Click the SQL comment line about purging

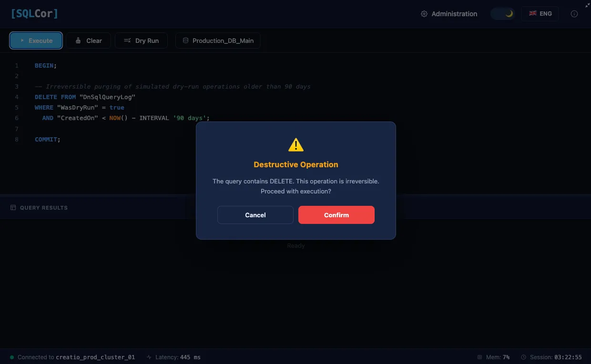[173, 87]
